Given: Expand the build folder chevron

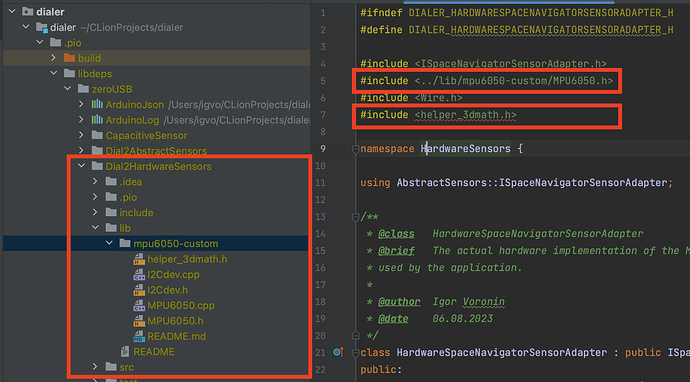Looking at the screenshot, I should click(x=54, y=58).
